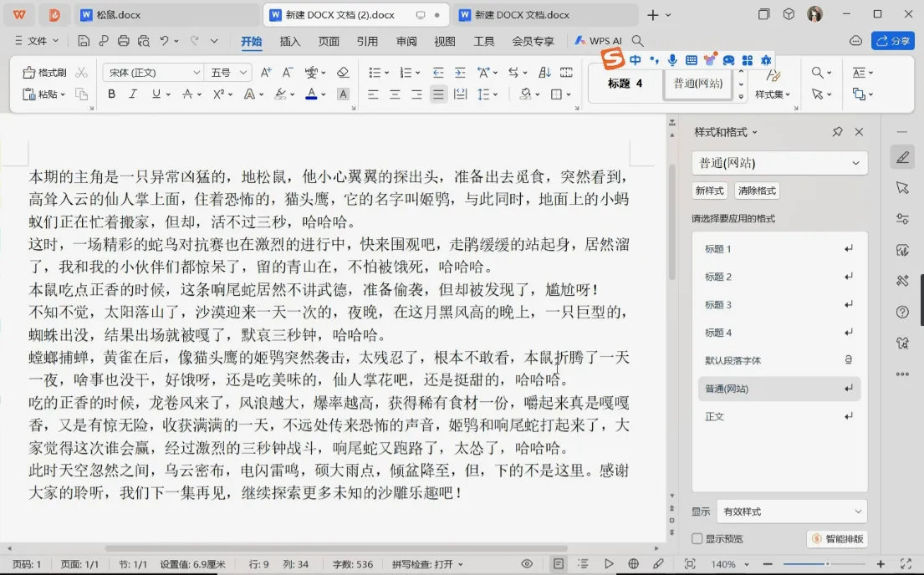Image resolution: width=924 pixels, height=575 pixels.
Task: Increase font size with A+ icon
Action: pyautogui.click(x=266, y=73)
